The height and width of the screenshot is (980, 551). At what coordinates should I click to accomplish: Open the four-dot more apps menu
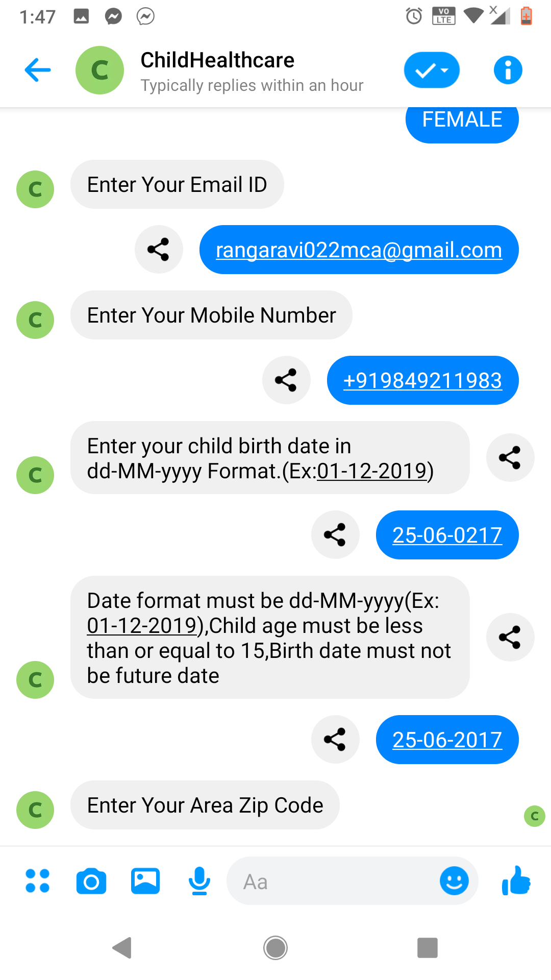coord(37,881)
